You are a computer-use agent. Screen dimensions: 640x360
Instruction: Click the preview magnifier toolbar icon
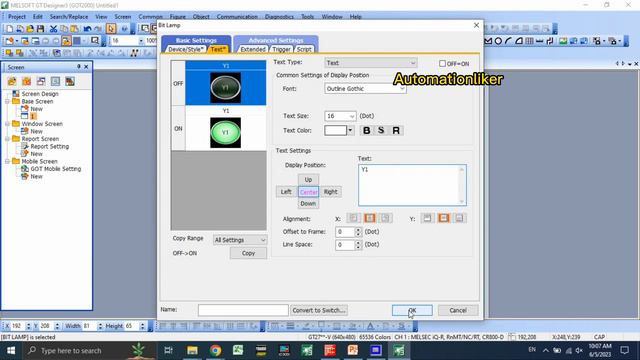click(95, 41)
